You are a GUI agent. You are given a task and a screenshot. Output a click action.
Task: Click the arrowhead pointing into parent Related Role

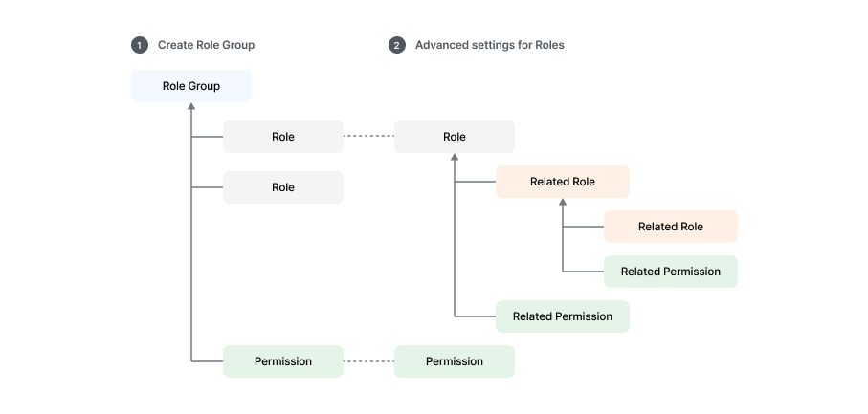[x=563, y=203]
